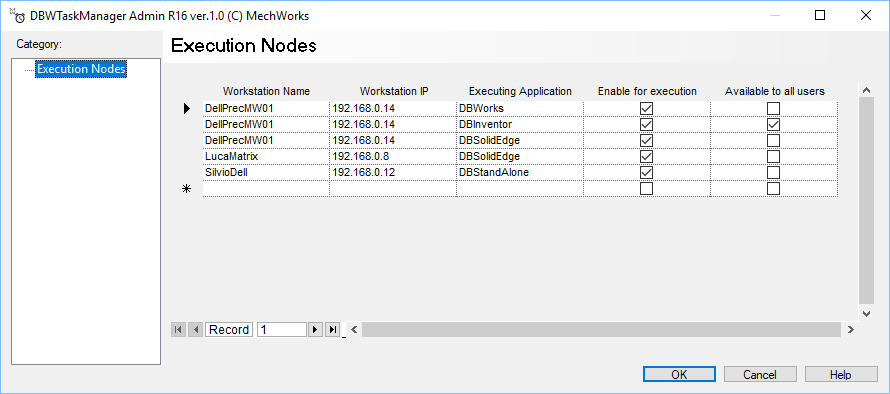The height and width of the screenshot is (394, 890).
Task: Maximize the DBWTaskManager Admin window
Action: [x=820, y=15]
